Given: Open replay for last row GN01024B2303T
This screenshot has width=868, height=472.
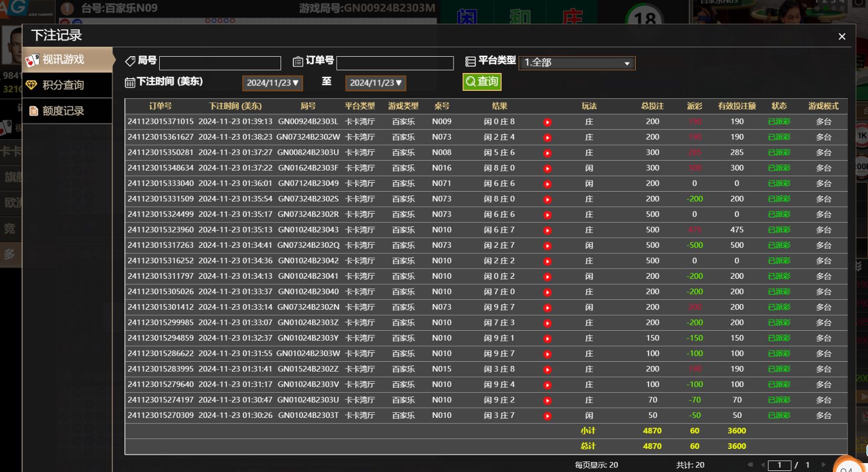Looking at the screenshot, I should coord(547,416).
